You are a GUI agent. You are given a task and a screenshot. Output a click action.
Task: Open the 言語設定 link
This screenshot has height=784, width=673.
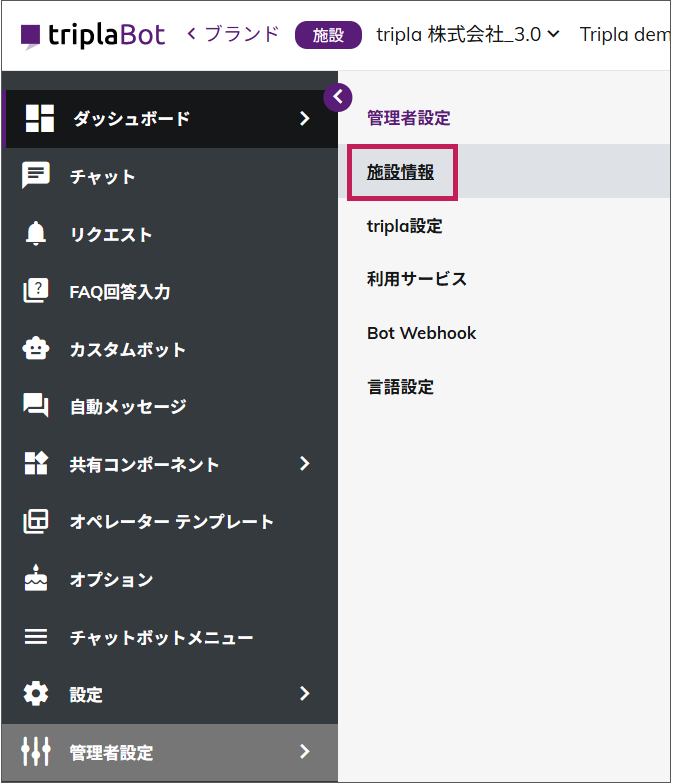[x=400, y=387]
